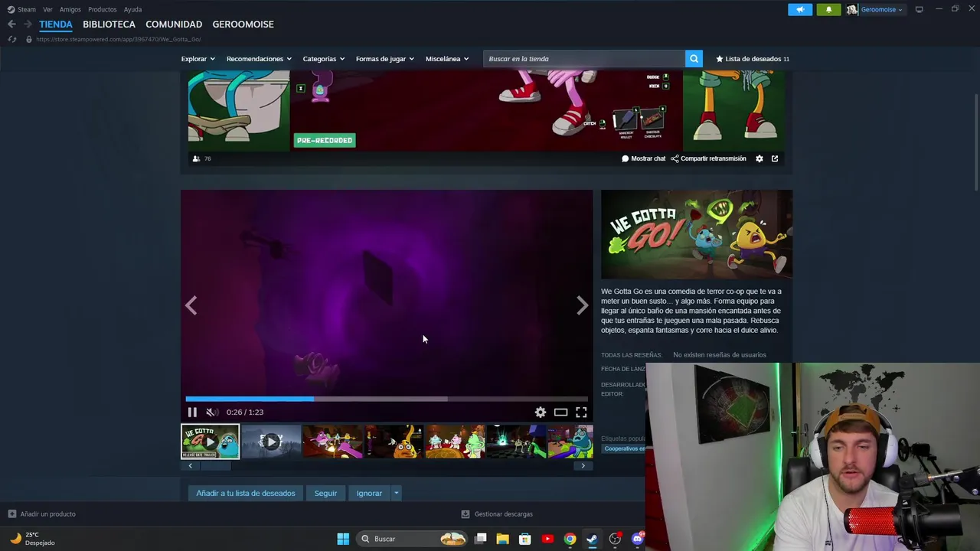Image resolution: width=980 pixels, height=551 pixels.
Task: Open the Recomendaciones dropdown
Action: [259, 59]
